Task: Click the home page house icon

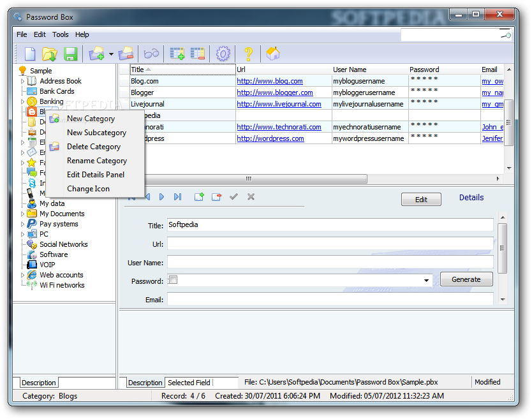Action: click(x=273, y=54)
